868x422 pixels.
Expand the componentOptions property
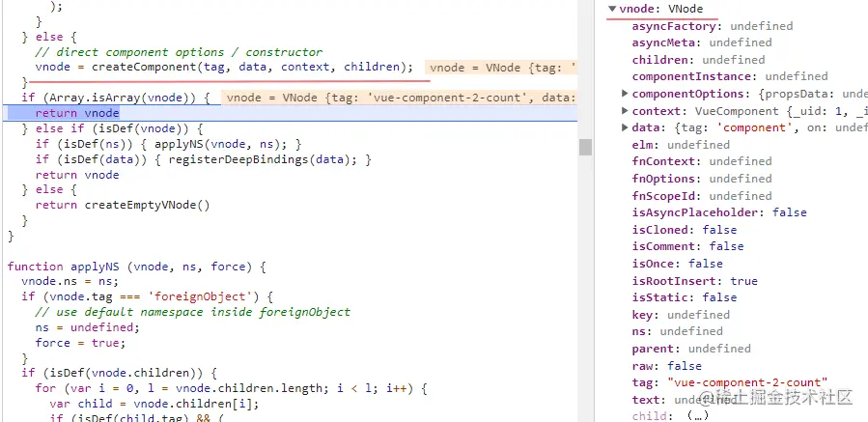click(x=625, y=94)
